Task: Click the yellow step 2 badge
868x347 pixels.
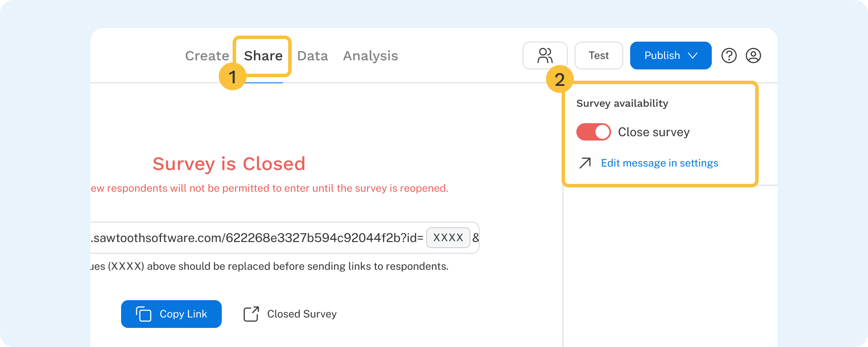Action: [x=560, y=79]
